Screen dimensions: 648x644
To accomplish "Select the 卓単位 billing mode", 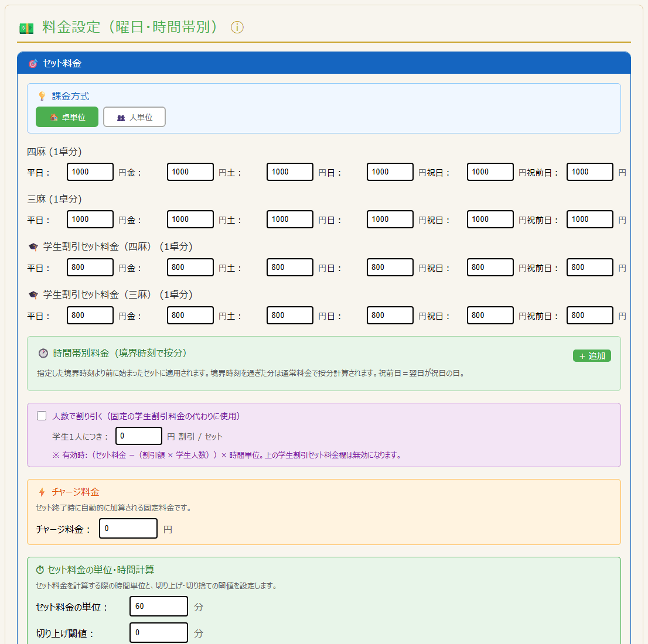I will pos(67,117).
